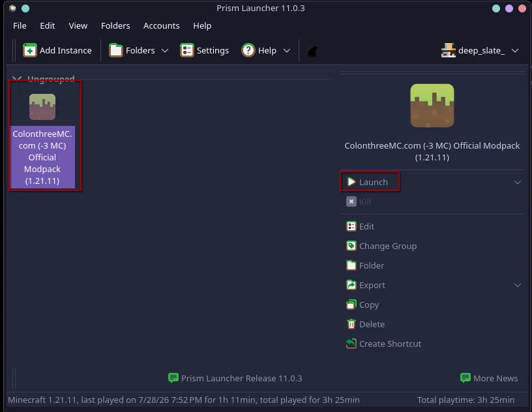Screen dimensions: 532x412
Task: Click the ColonthreeMC.com modpack title in side panel
Action: pos(432,151)
